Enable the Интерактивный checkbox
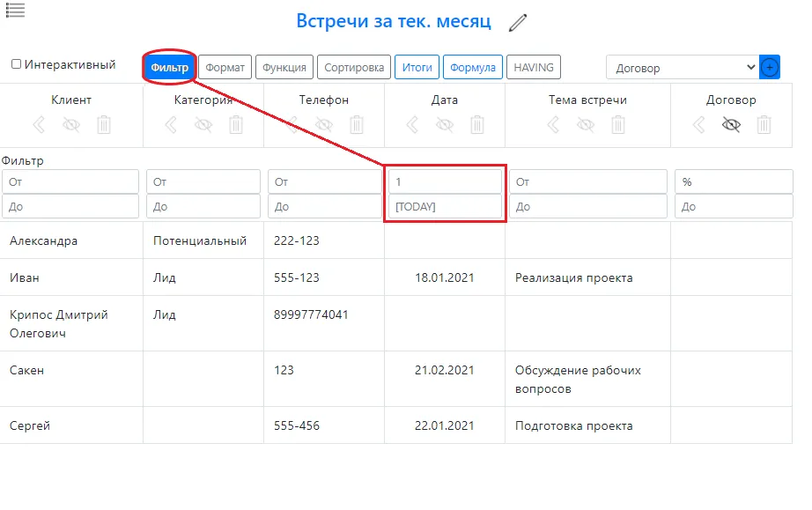The width and height of the screenshot is (812, 510). coord(16,64)
